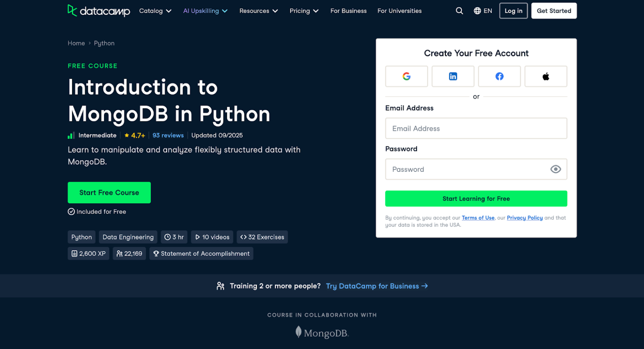The image size is (644, 349).
Task: Expand the Catalog dropdown menu
Action: (x=155, y=11)
